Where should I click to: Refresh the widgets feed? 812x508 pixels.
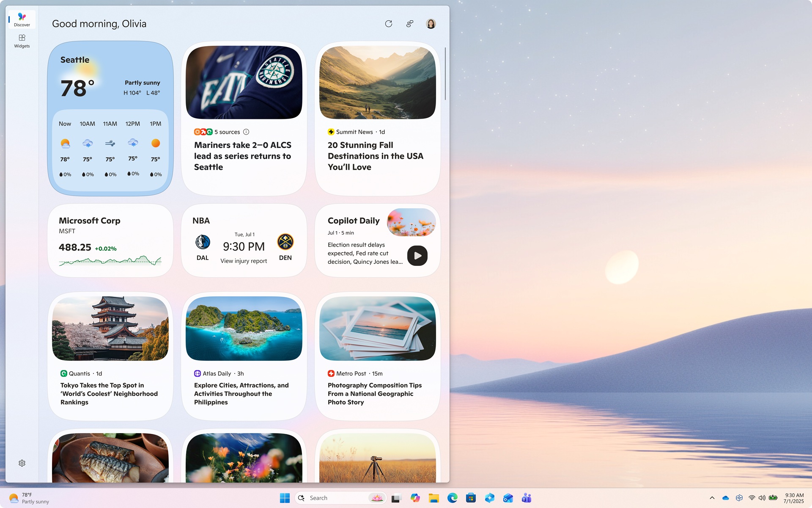(x=389, y=24)
